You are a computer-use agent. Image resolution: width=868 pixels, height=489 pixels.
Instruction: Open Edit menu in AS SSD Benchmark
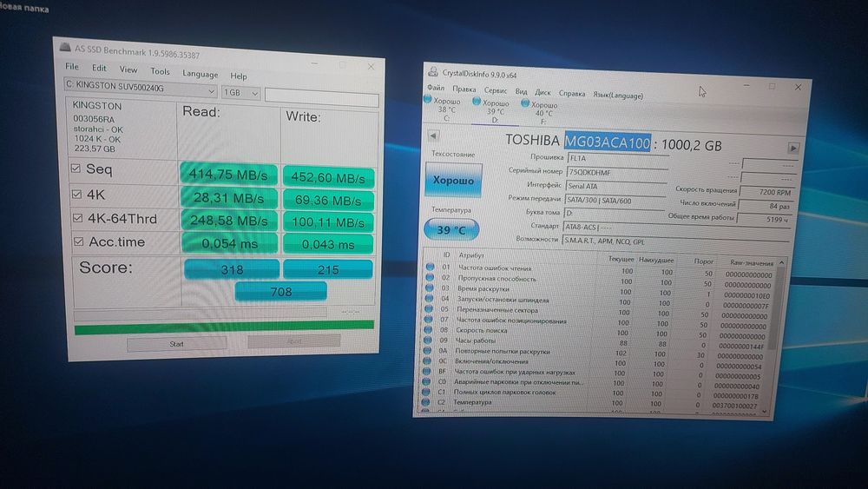[99, 68]
